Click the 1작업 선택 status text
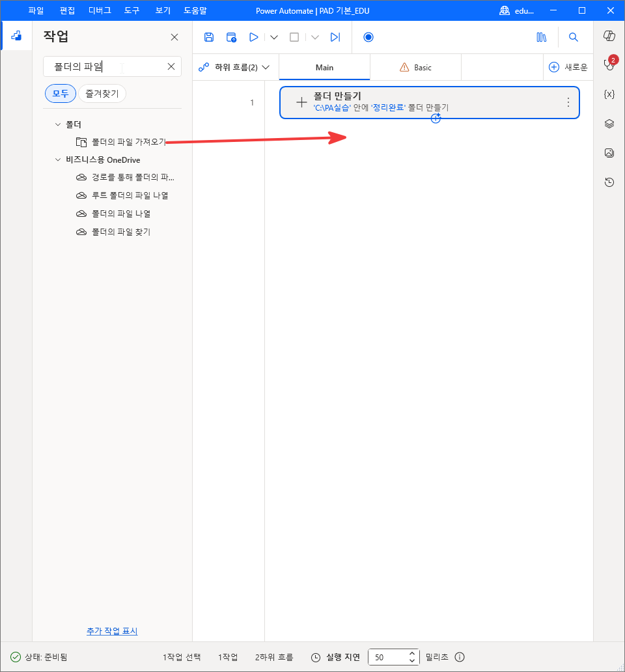Viewport: 625px width, 672px height. coord(182,657)
